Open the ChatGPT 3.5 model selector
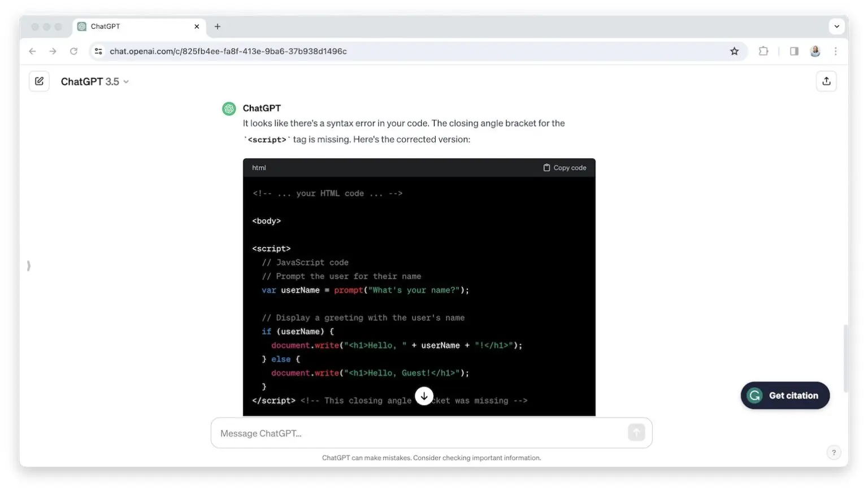The image size is (868, 491). tap(94, 81)
